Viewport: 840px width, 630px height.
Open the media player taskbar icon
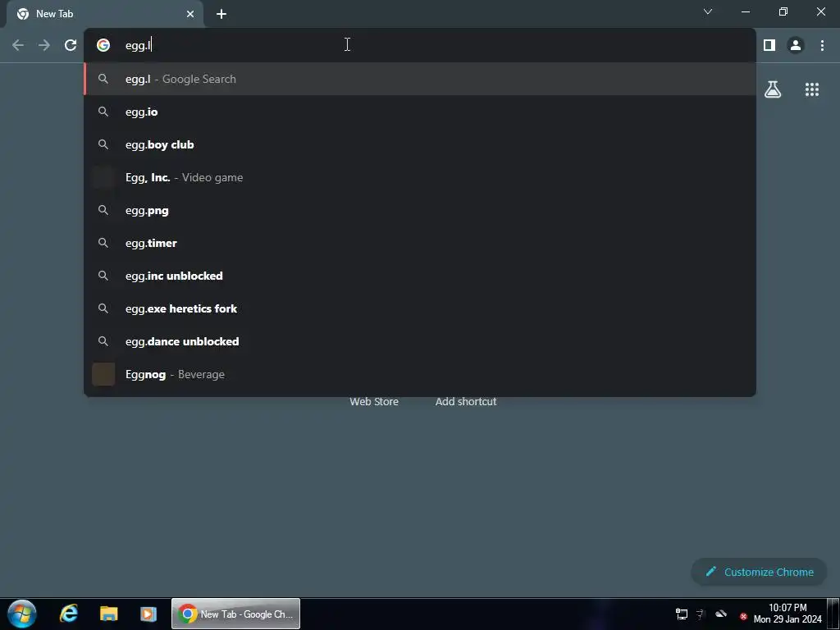[148, 614]
